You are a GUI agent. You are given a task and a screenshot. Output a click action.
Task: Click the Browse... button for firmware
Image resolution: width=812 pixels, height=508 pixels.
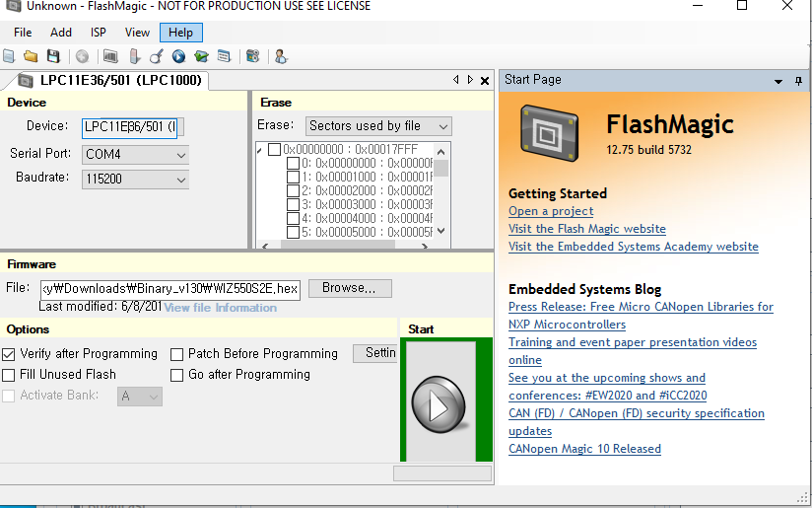[x=350, y=288]
